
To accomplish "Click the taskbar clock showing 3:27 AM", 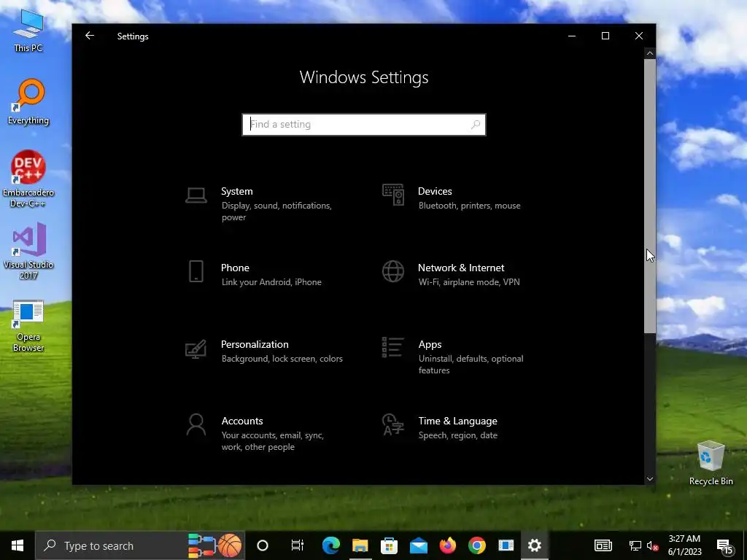I will 684,545.
